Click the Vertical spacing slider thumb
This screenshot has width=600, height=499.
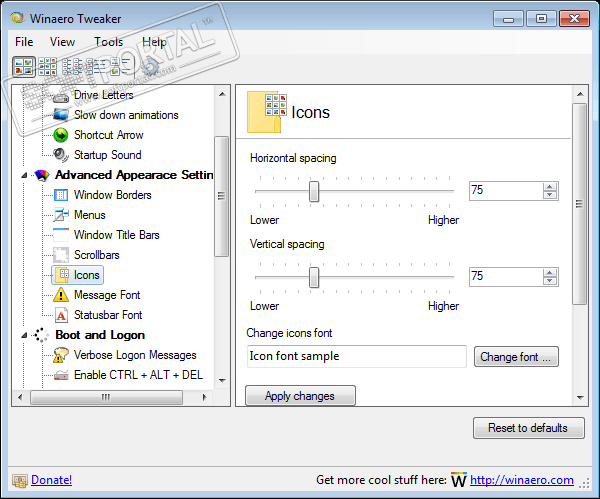(x=314, y=277)
